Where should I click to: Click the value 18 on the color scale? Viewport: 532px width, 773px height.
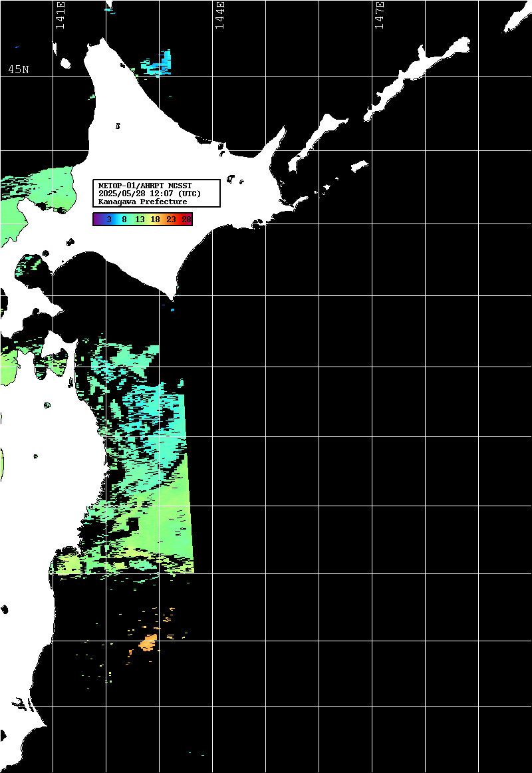[x=155, y=220]
